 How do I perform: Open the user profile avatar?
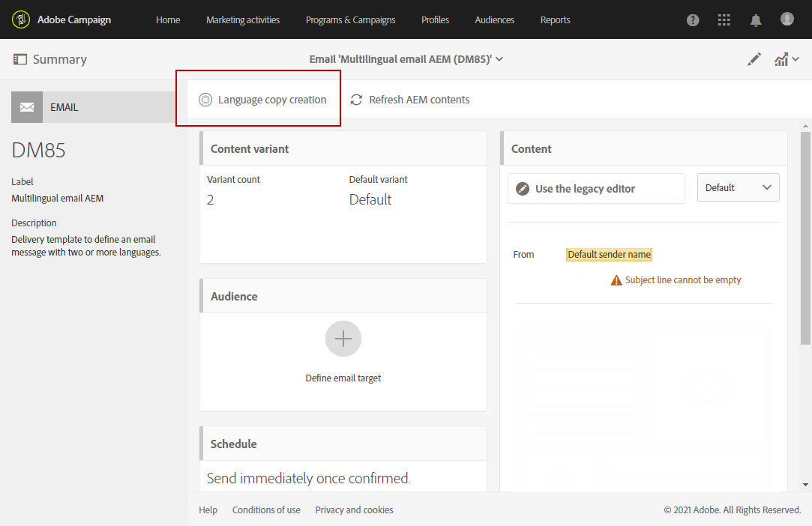[787, 19]
